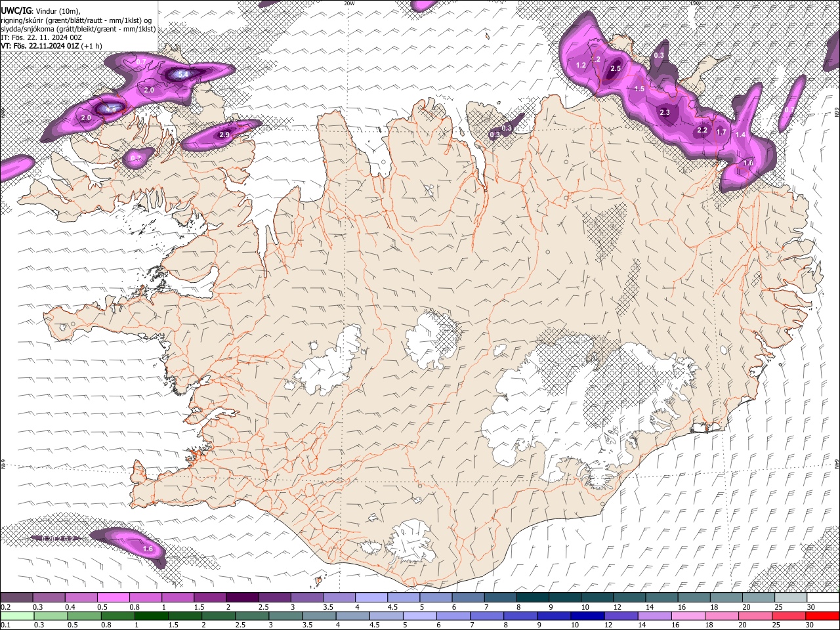Pick top-row pale grey swatch between 25 and 30
The image size is (840, 630).
[790, 598]
